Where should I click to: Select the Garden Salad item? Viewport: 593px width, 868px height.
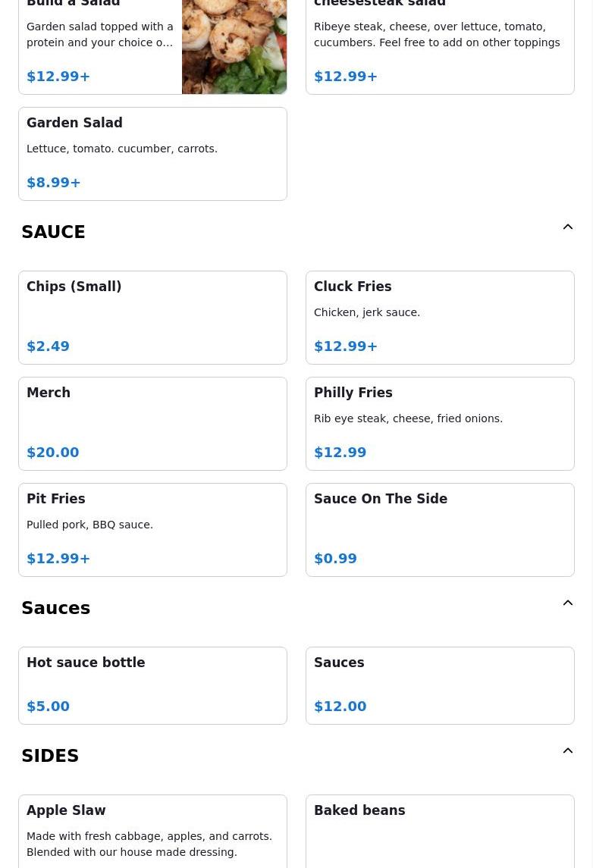coord(152,154)
